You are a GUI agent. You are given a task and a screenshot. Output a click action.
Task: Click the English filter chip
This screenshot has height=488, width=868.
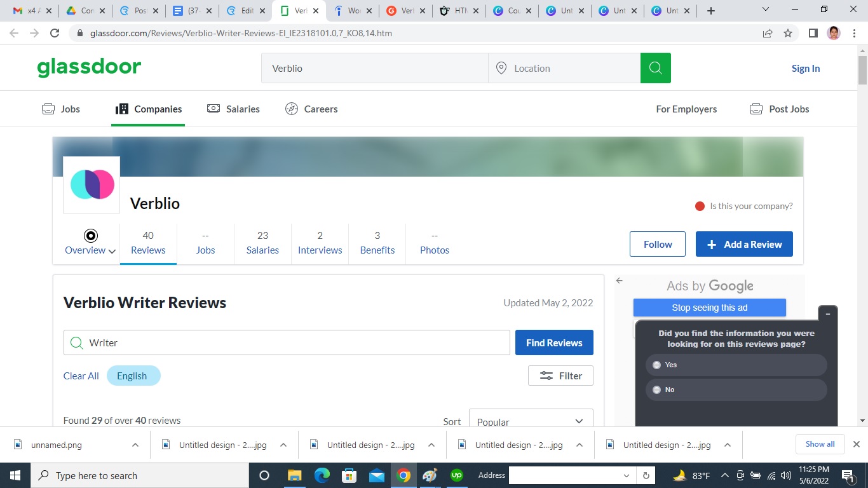point(133,376)
